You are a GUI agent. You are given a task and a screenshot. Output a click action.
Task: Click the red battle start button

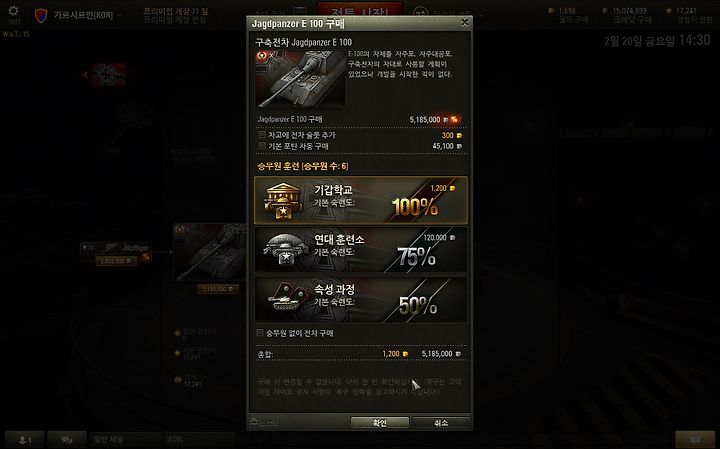pyautogui.click(x=360, y=9)
